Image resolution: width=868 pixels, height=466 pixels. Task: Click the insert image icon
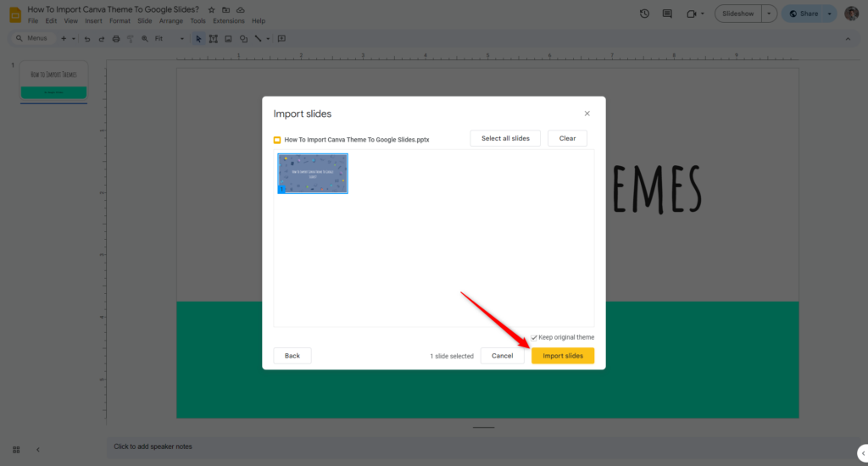228,39
